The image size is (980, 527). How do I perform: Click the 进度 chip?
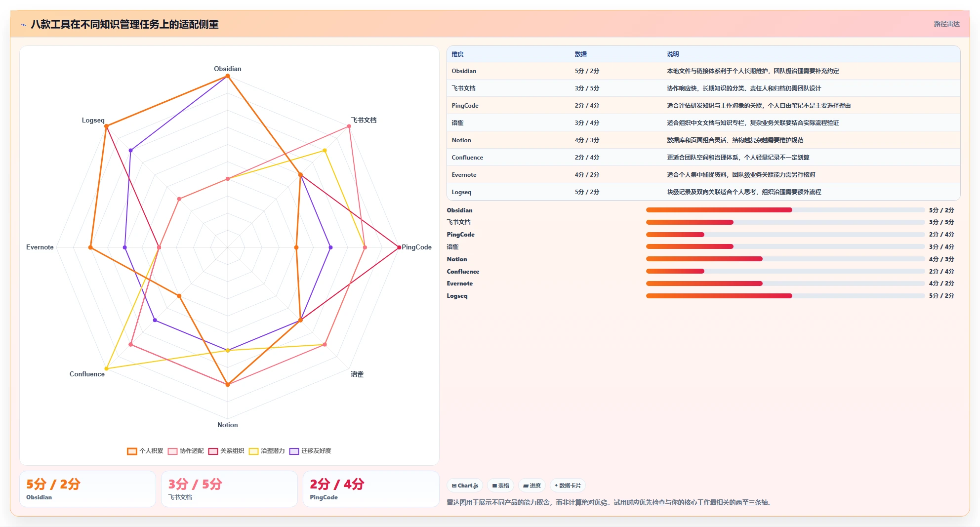click(532, 486)
